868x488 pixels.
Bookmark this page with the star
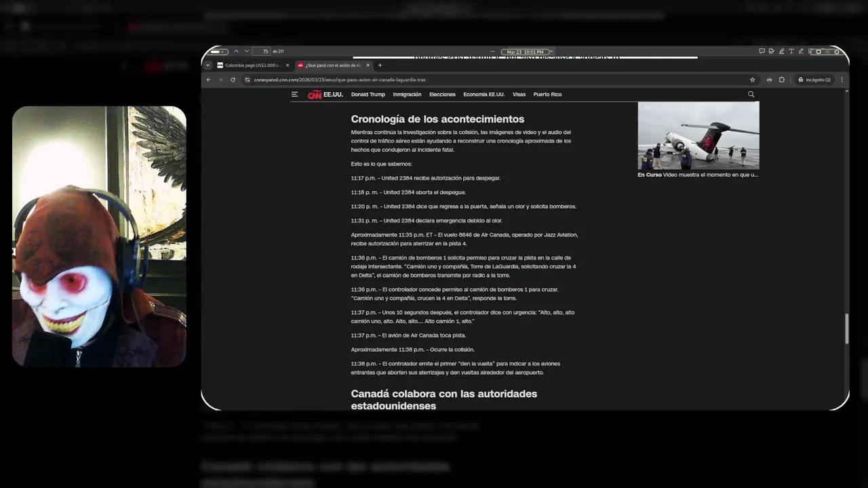point(752,79)
